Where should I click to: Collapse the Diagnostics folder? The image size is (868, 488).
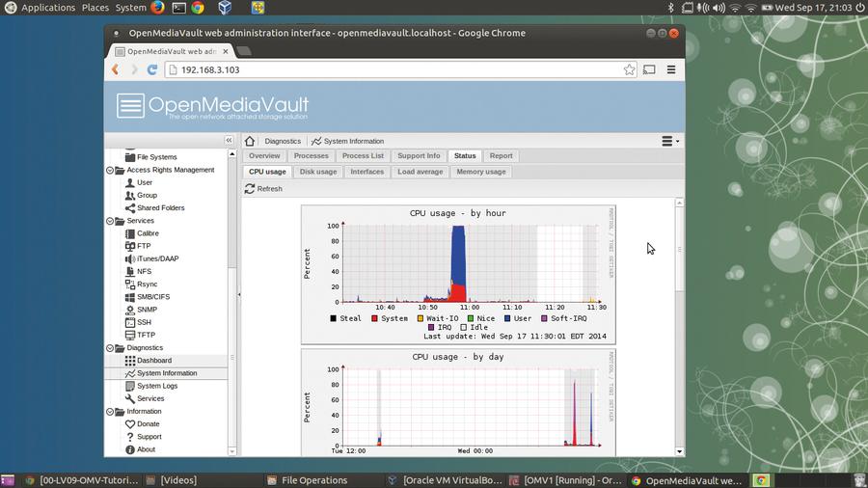110,348
